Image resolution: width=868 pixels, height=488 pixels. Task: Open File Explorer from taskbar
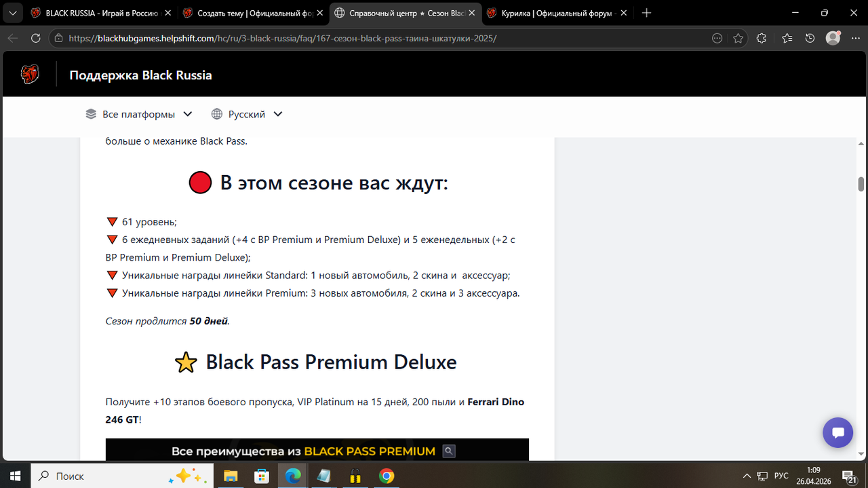coord(231,476)
